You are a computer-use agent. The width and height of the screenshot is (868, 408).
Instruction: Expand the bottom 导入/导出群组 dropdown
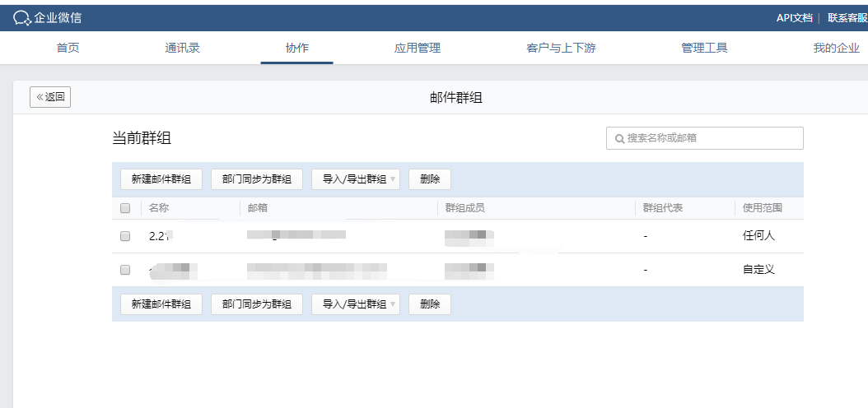coord(355,304)
